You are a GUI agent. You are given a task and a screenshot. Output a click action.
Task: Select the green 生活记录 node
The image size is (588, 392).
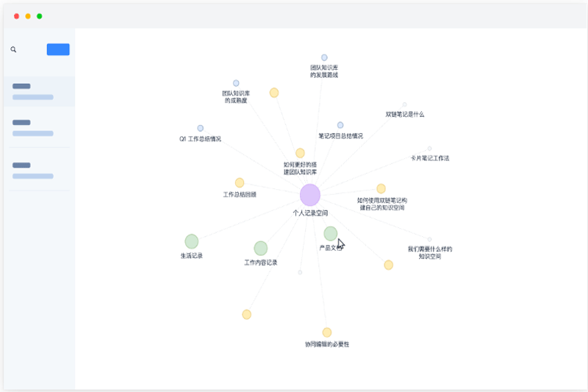point(192,241)
